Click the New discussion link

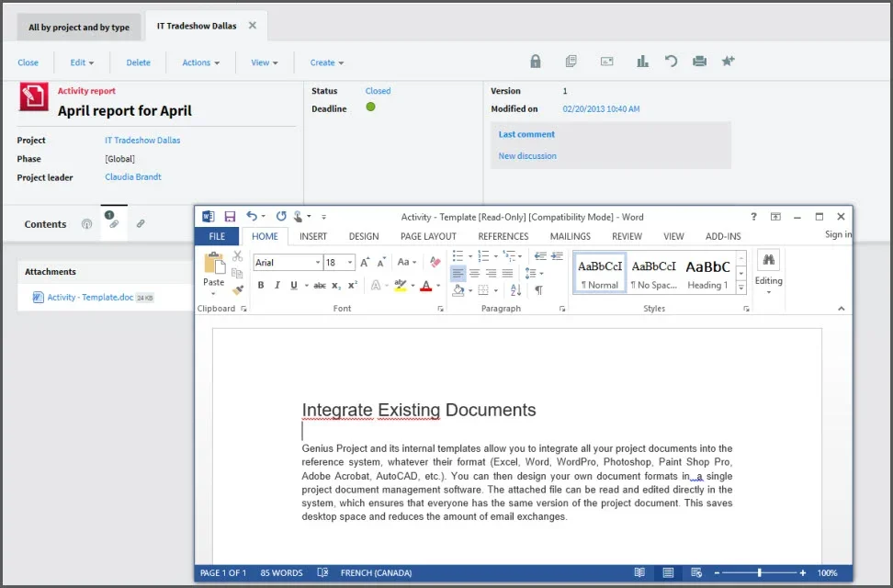[x=527, y=156]
